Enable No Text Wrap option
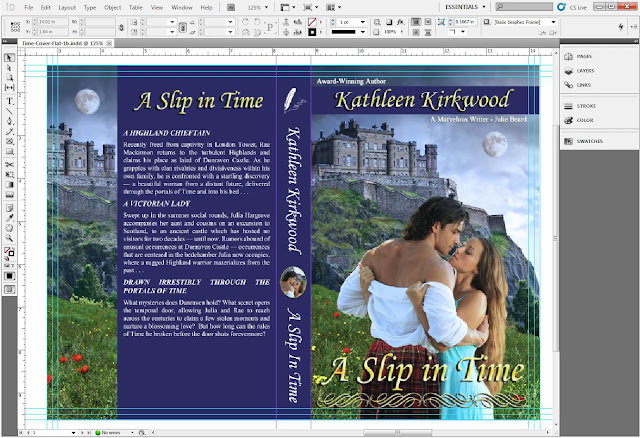This screenshot has width=640, height=438. (416, 22)
